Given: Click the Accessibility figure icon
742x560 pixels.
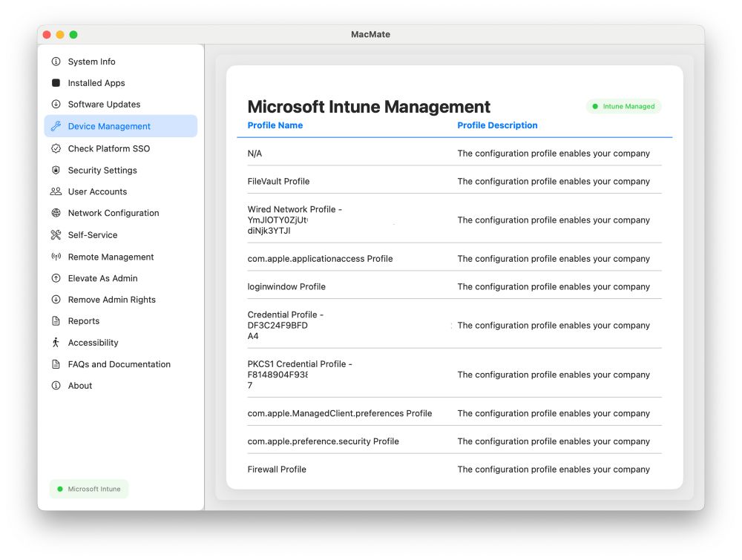Looking at the screenshot, I should 56,343.
